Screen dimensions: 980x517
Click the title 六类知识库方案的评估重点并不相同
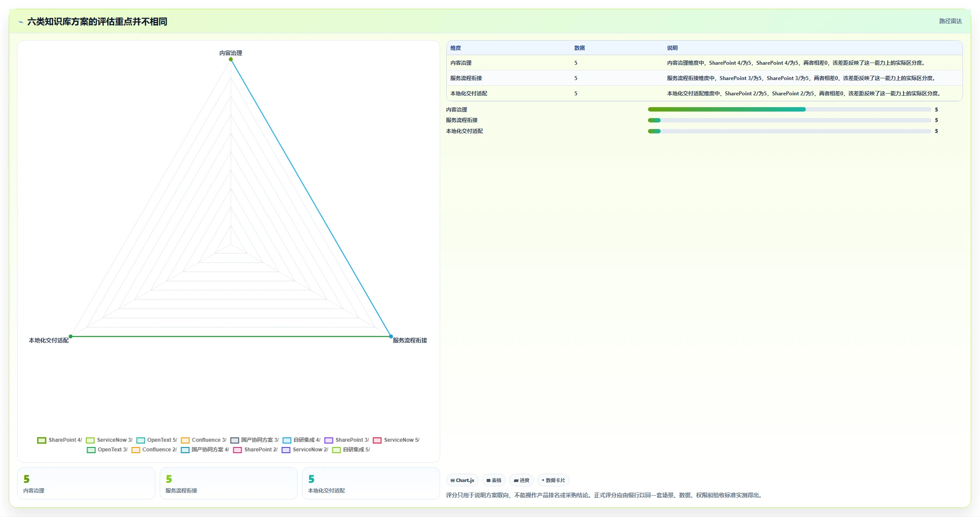pos(97,21)
